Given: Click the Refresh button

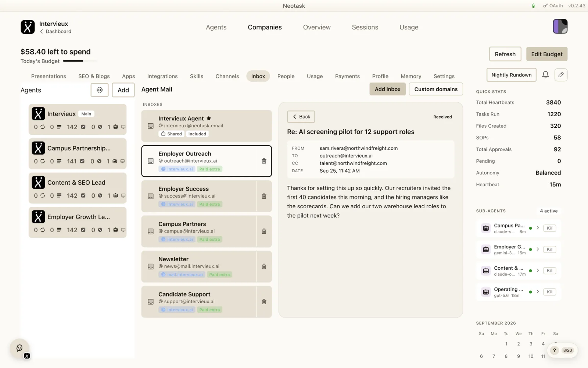Looking at the screenshot, I should tap(505, 54).
